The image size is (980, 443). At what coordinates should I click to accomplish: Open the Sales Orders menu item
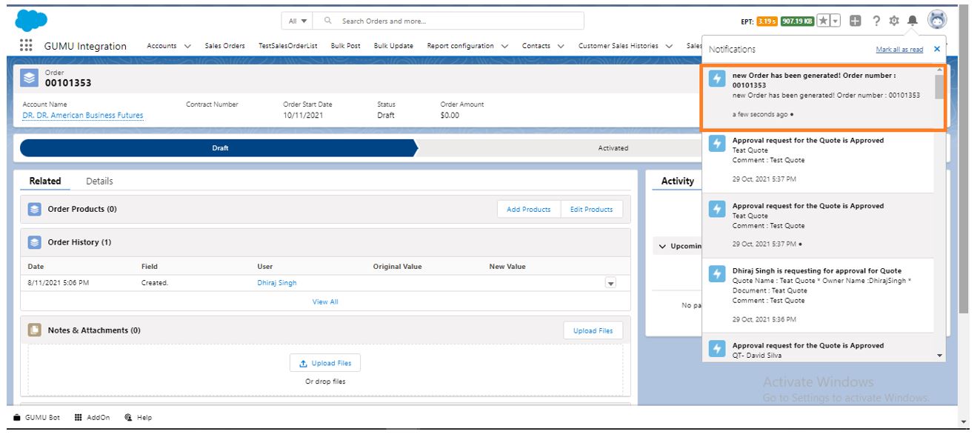point(224,44)
